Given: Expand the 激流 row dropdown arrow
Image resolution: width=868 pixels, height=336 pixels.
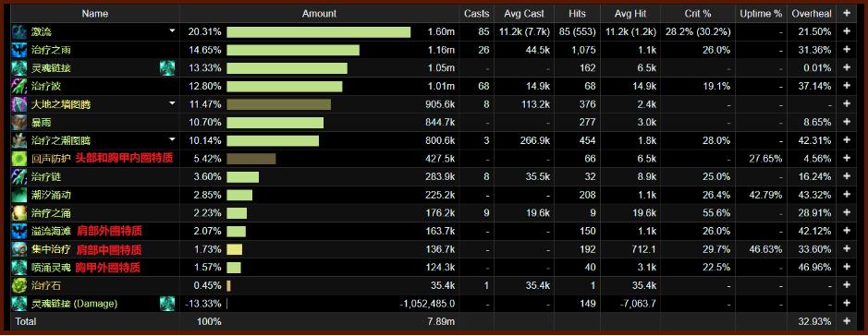Looking at the screenshot, I should (x=172, y=31).
